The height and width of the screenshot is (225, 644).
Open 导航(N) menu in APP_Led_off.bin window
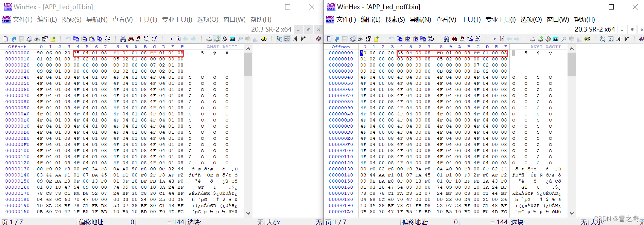click(x=97, y=19)
